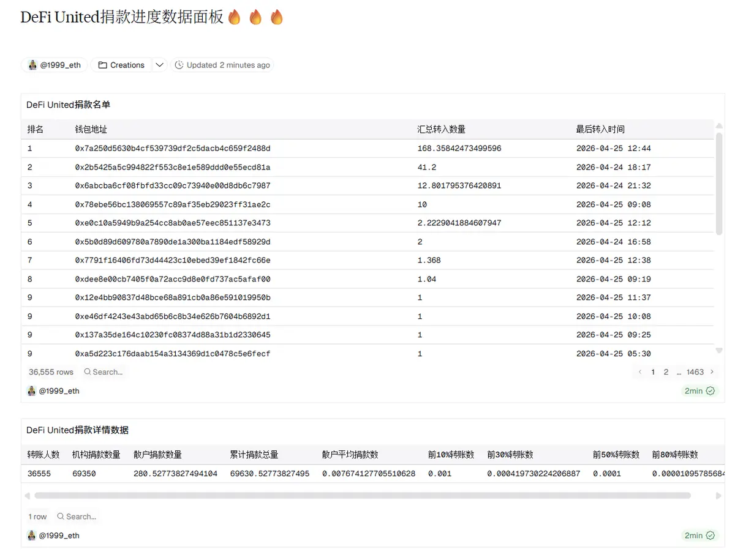
Task: Sort by 前10%转账数 column header
Action: (x=451, y=455)
